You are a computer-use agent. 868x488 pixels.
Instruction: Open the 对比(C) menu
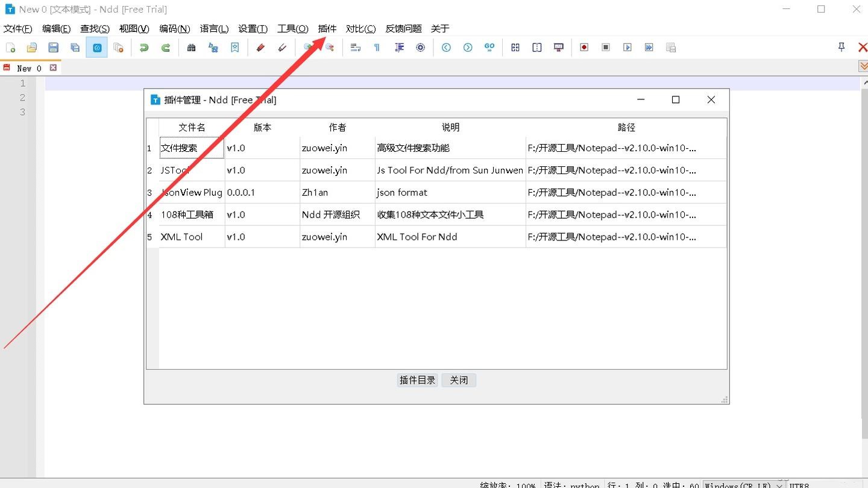tap(360, 28)
